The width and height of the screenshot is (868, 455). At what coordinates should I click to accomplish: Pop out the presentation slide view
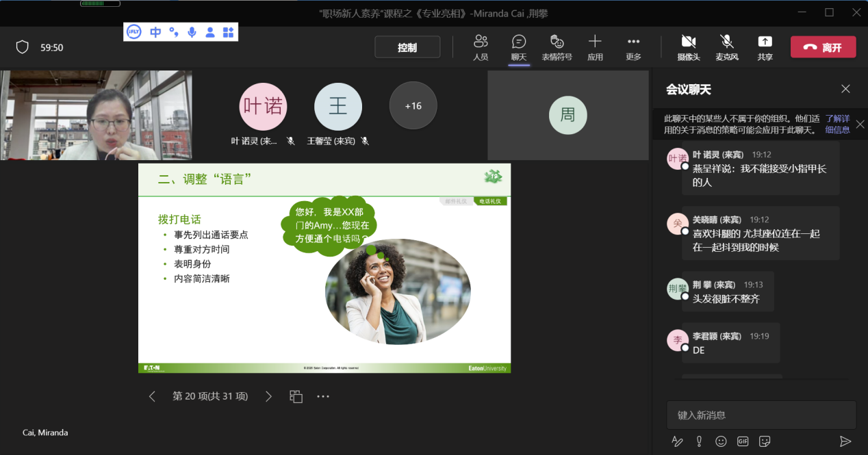pyautogui.click(x=296, y=396)
